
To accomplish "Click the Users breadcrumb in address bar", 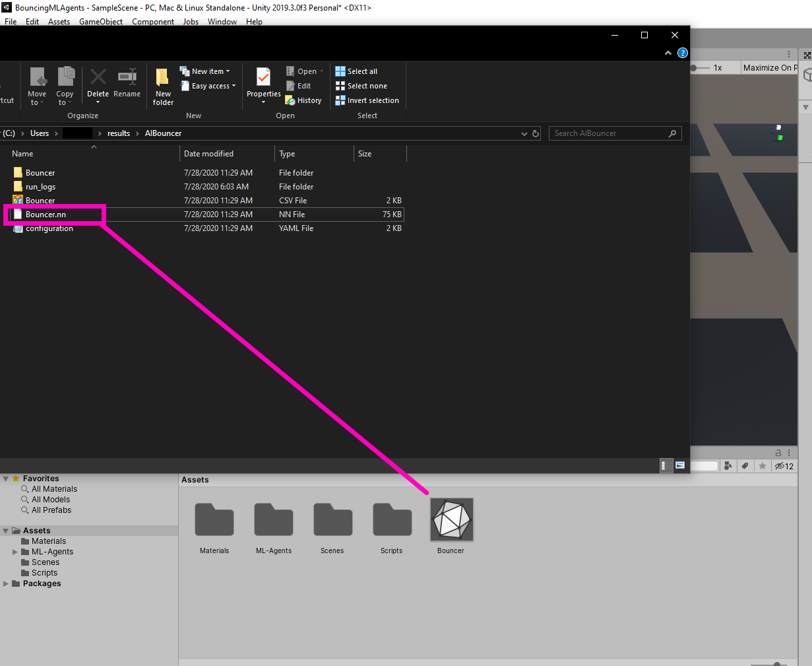I will (x=40, y=133).
